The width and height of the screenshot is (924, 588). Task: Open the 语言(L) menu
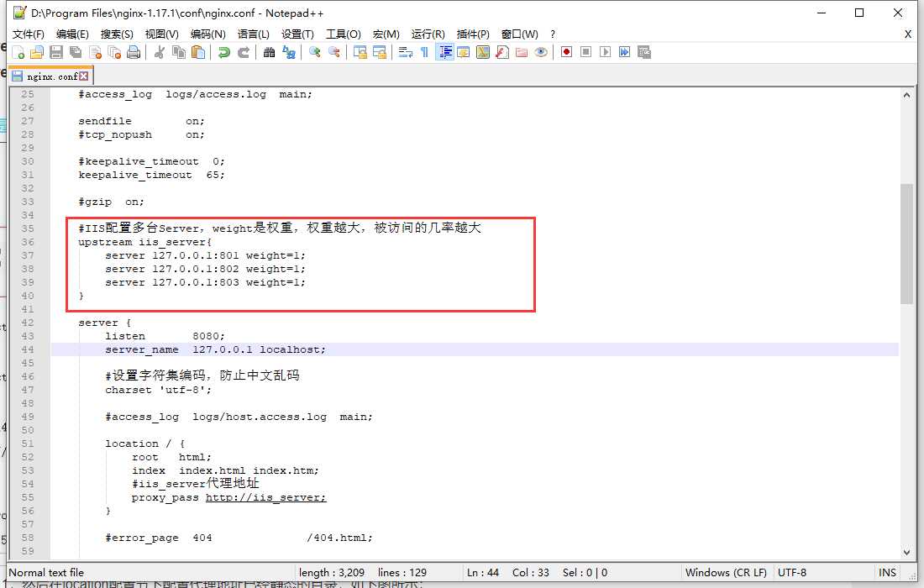(254, 34)
